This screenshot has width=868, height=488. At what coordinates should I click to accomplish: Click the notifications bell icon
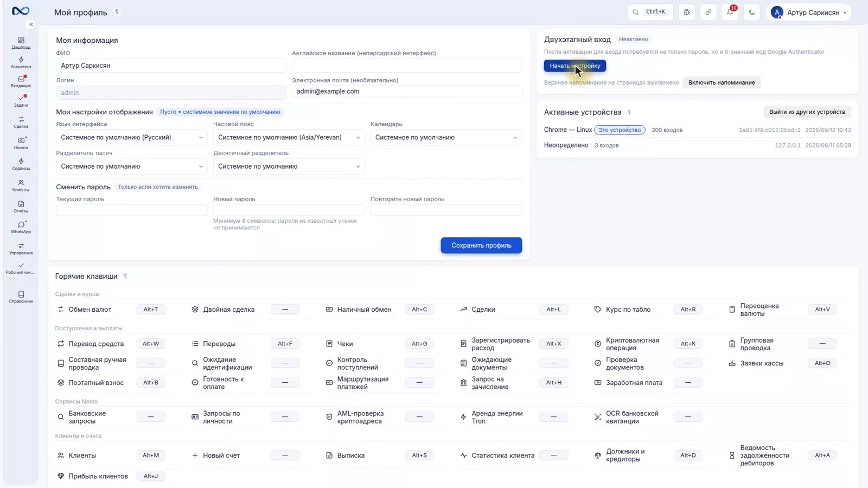click(x=730, y=12)
